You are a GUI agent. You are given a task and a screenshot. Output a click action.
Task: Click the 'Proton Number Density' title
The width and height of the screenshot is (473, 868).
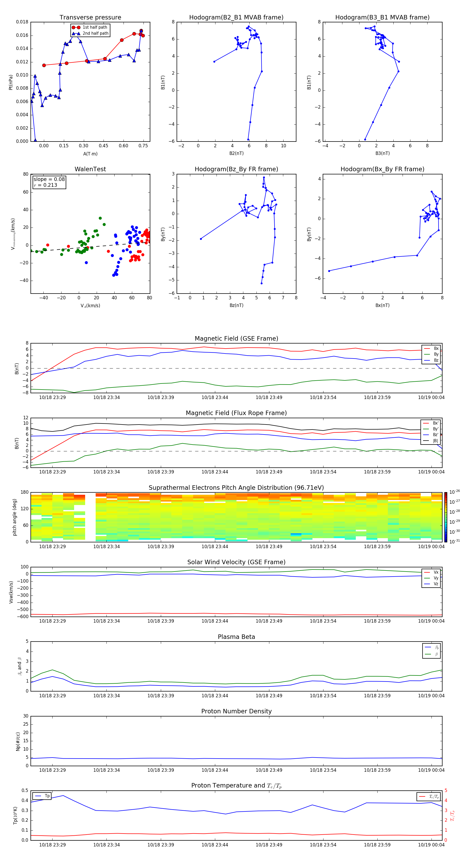pyautogui.click(x=236, y=711)
